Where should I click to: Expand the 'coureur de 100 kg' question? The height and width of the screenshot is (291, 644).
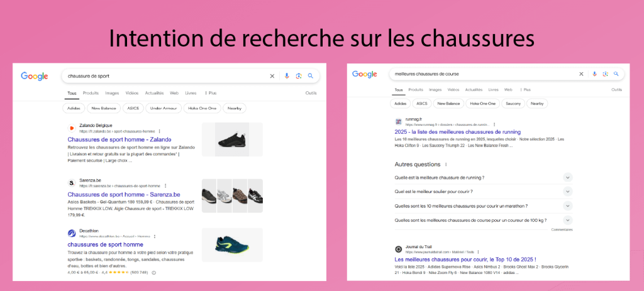pos(568,220)
